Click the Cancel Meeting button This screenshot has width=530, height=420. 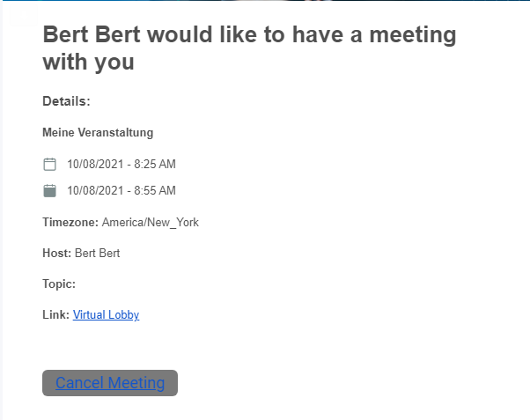click(x=110, y=383)
